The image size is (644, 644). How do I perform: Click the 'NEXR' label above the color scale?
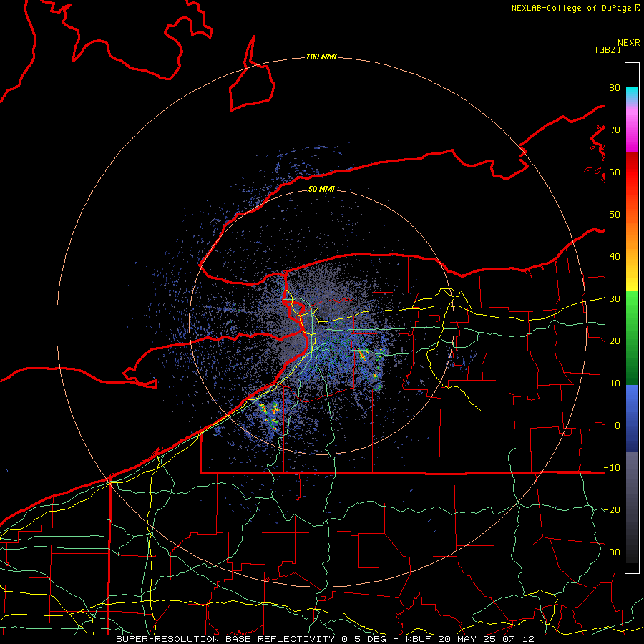(x=628, y=43)
